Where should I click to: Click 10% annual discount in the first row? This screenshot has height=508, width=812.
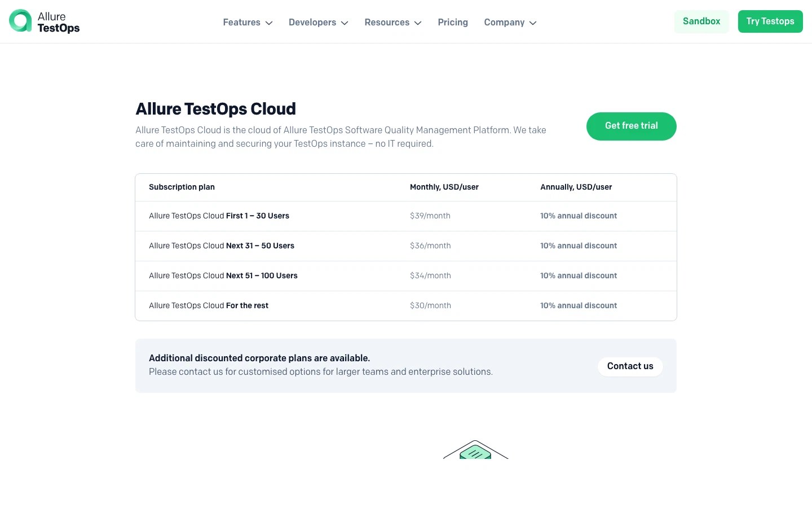click(x=579, y=216)
